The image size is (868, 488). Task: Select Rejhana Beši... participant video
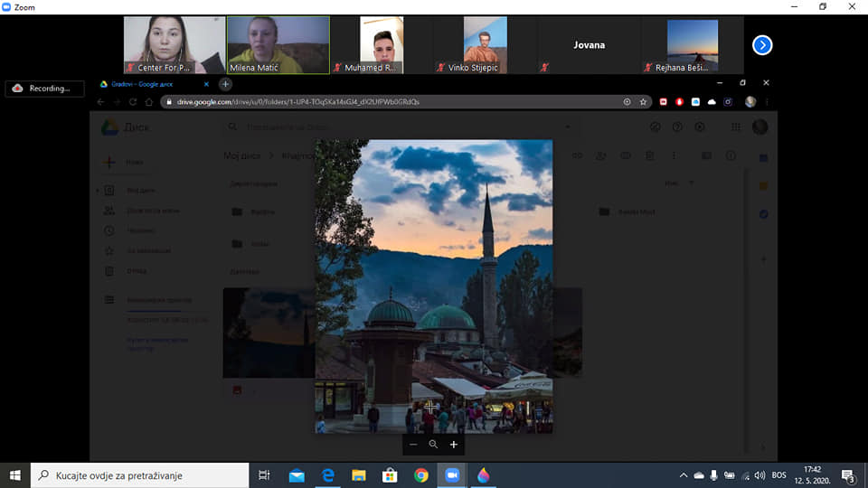tap(693, 45)
